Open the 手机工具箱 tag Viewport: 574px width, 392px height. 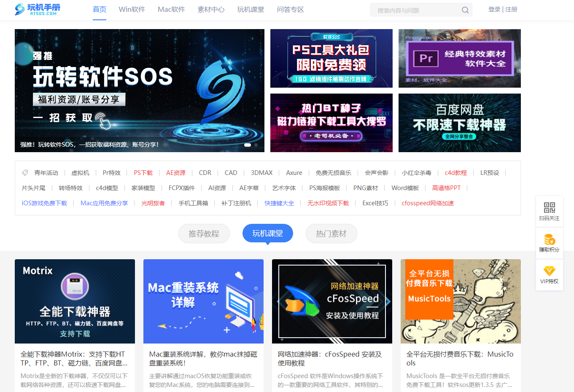pos(193,203)
